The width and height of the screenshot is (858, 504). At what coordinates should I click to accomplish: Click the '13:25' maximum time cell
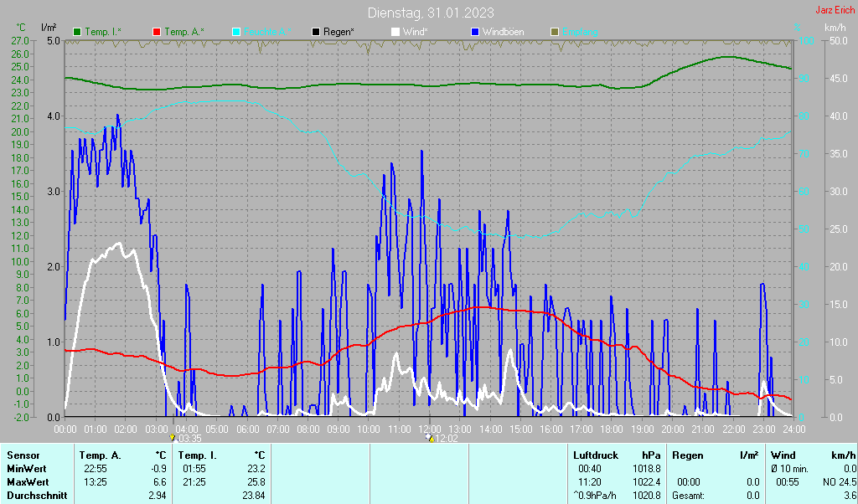tap(96, 483)
